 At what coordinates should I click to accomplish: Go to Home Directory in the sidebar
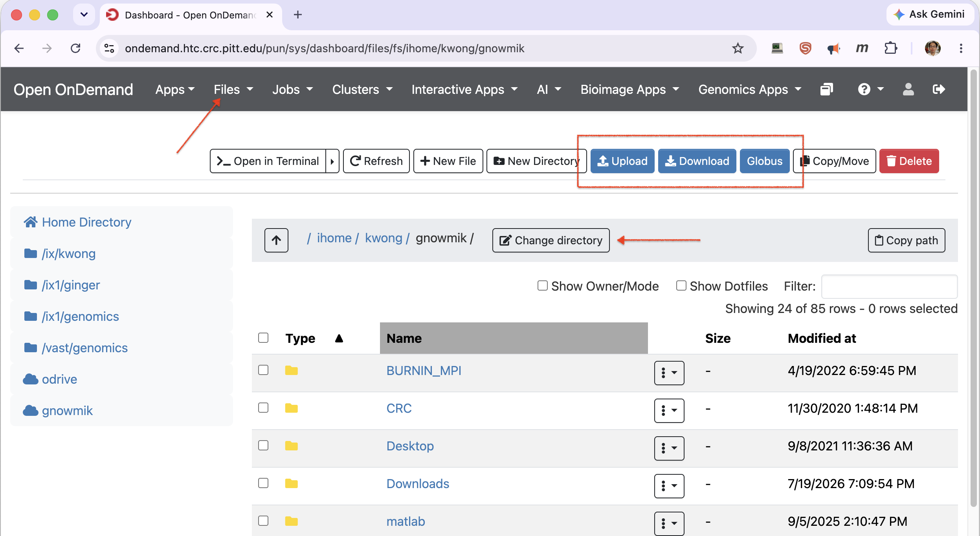pyautogui.click(x=77, y=222)
